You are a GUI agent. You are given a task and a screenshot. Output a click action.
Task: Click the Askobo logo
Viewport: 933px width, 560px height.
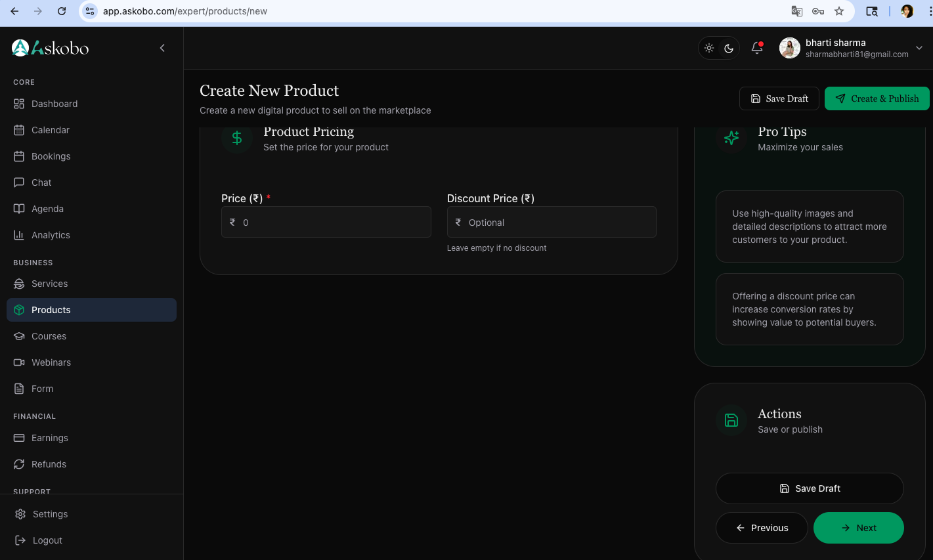pos(20,47)
